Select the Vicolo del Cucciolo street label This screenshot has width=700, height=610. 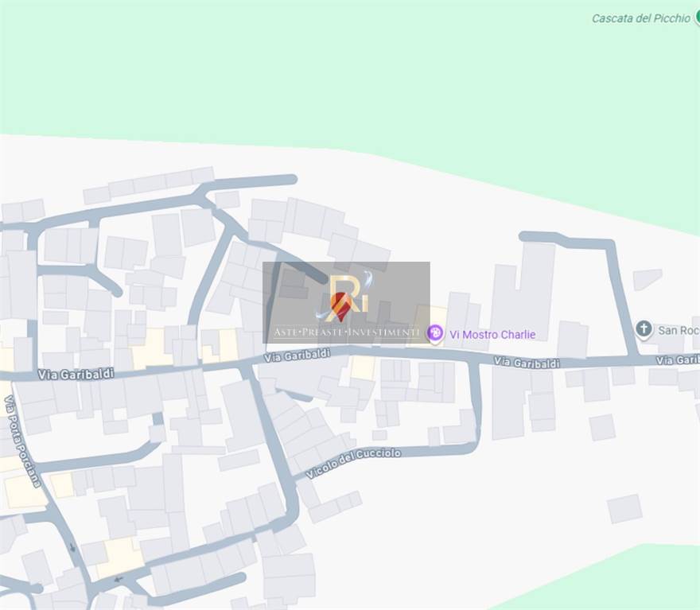[353, 463]
